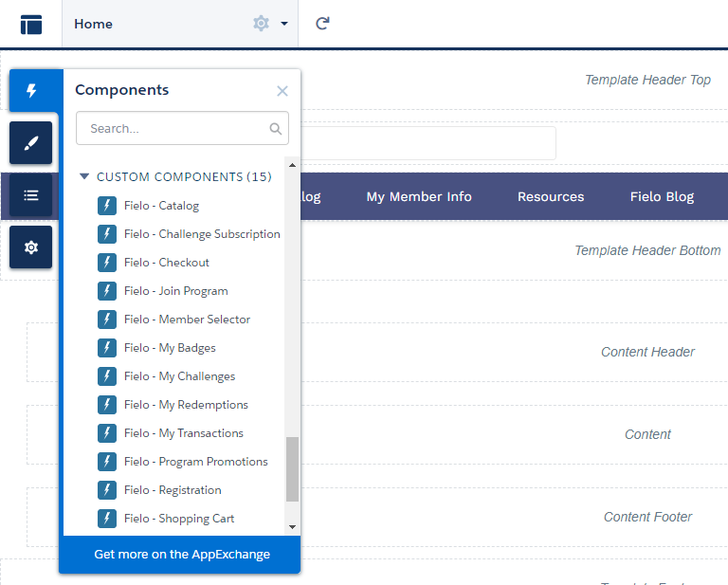Select the Home page name in top bar
728x585 pixels.
(93, 24)
